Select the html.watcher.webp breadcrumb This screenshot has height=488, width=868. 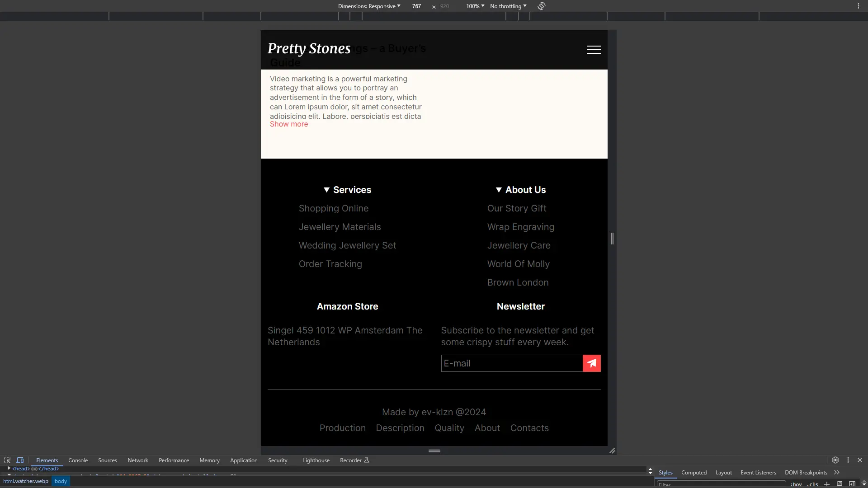tap(26, 481)
